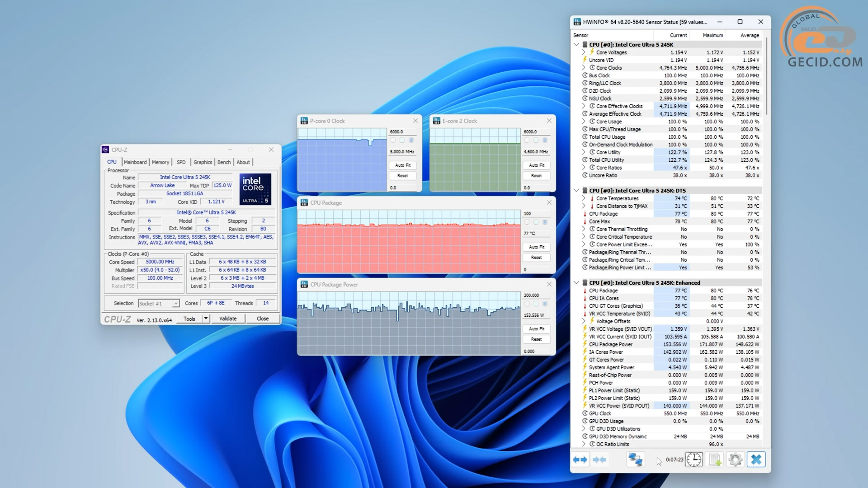This screenshot has height=488, width=868.
Task: Click the 200.000 max field in CPU Package Power
Action: coord(536,295)
